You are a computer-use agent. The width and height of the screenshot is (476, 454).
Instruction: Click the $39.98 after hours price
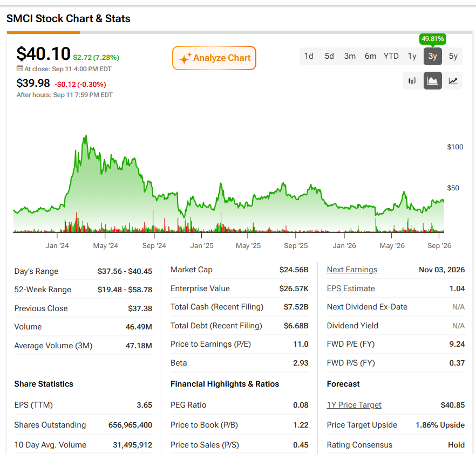pyautogui.click(x=33, y=83)
